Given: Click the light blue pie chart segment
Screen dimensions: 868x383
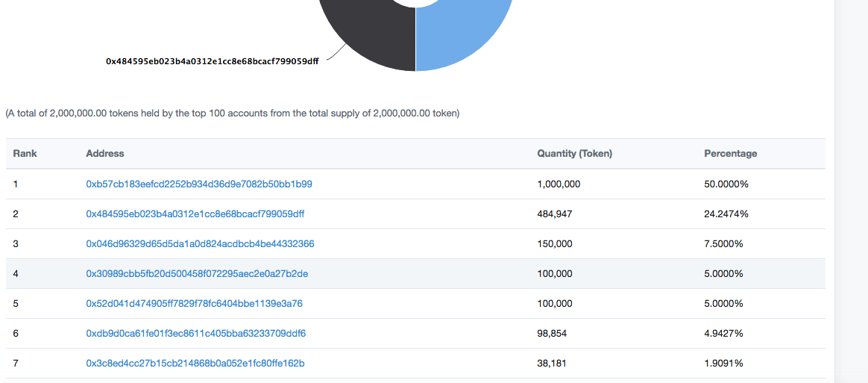Looking at the screenshot, I should (462, 37).
